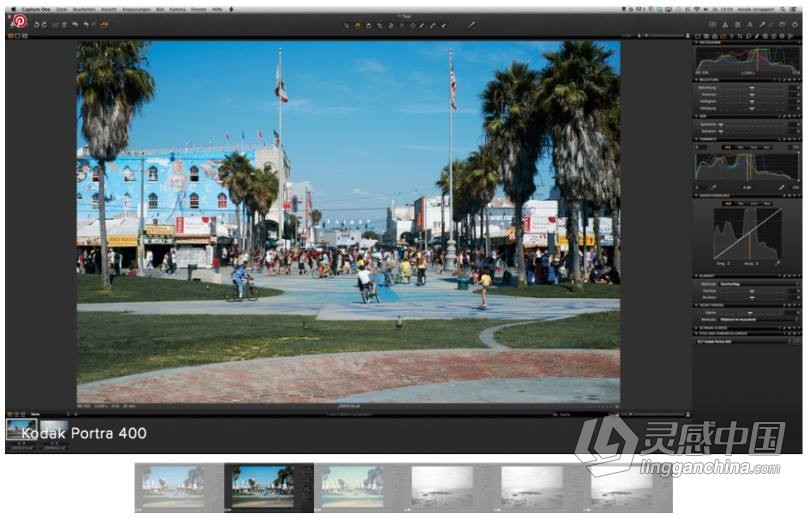
Task: Select the RGB tab in Gradationskurve
Action: 728,203
